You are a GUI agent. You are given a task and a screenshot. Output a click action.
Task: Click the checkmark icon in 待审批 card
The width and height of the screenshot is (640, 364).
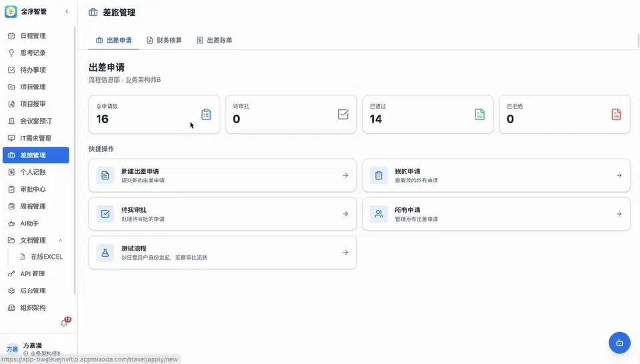(343, 114)
